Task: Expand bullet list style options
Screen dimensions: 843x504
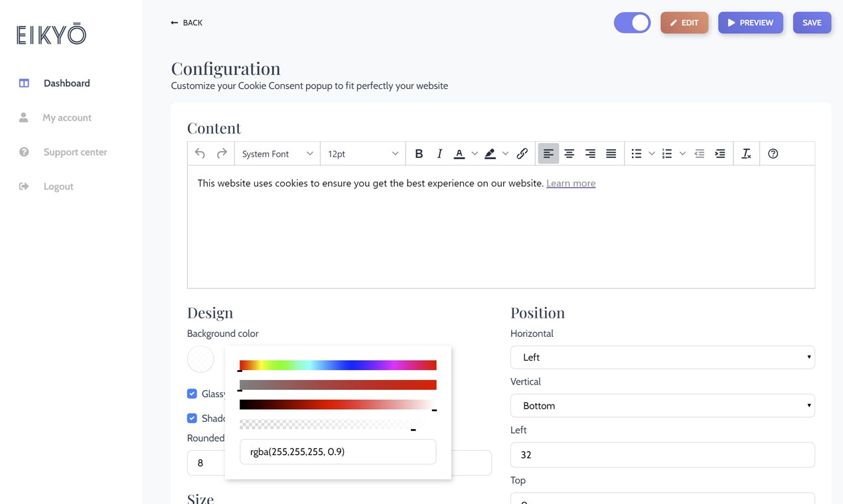Action: [652, 154]
